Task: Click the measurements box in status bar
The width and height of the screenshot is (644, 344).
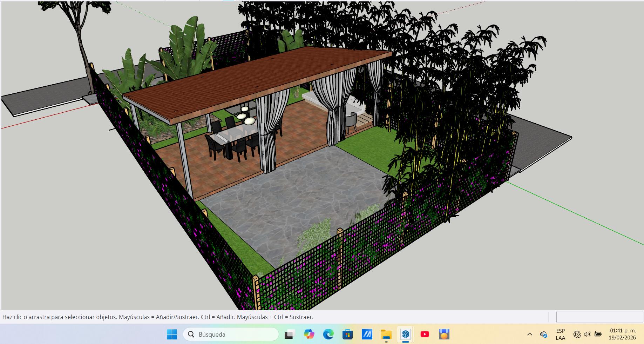Action: (599, 317)
